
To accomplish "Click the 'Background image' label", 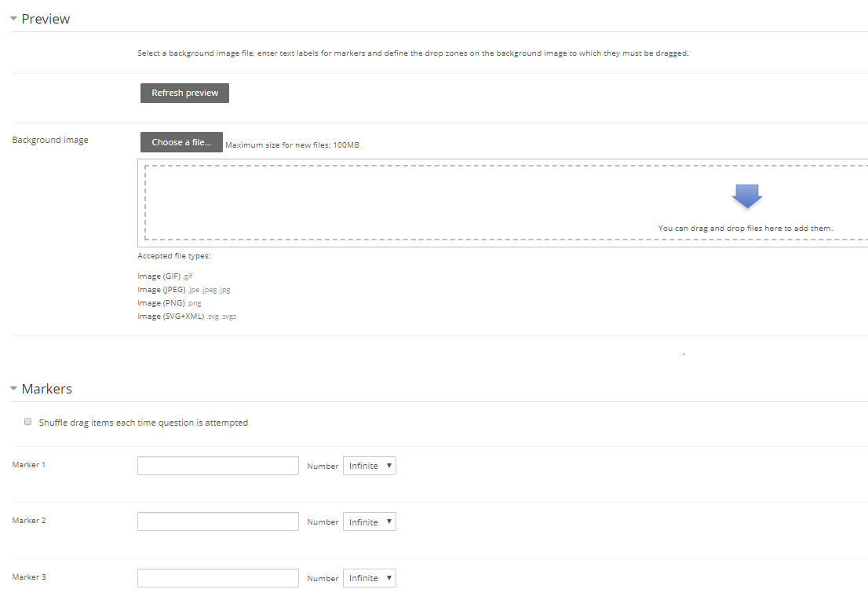I will pyautogui.click(x=50, y=141).
